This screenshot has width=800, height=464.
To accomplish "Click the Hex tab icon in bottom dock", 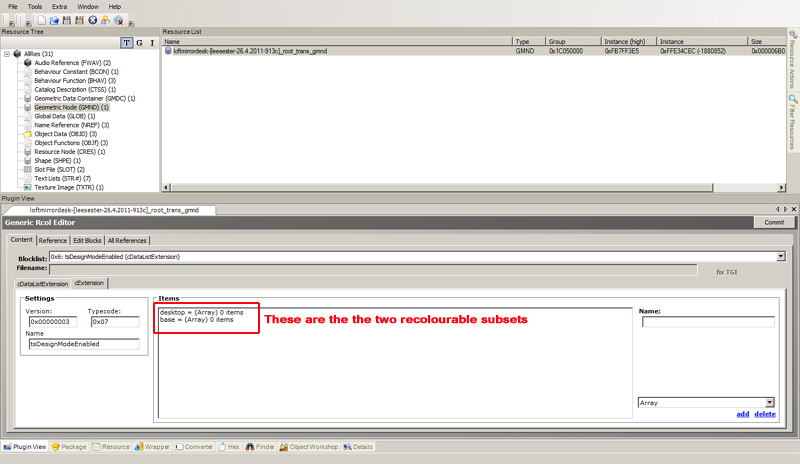I will 222,447.
